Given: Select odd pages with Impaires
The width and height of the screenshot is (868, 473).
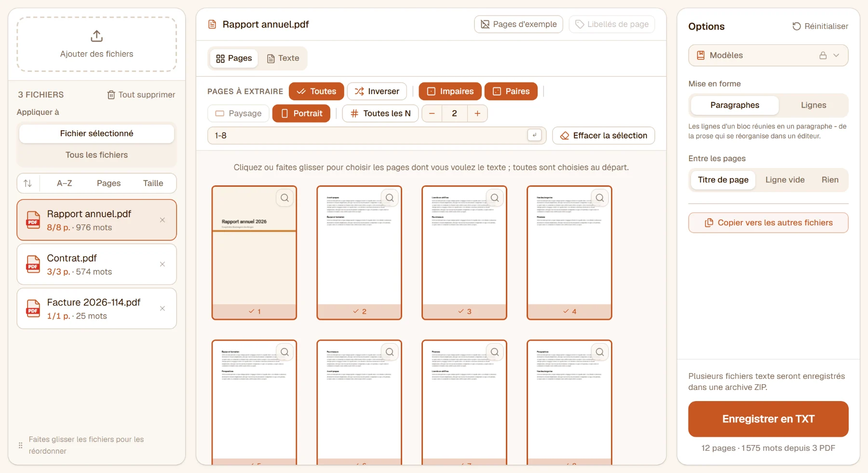Looking at the screenshot, I should click(x=450, y=91).
